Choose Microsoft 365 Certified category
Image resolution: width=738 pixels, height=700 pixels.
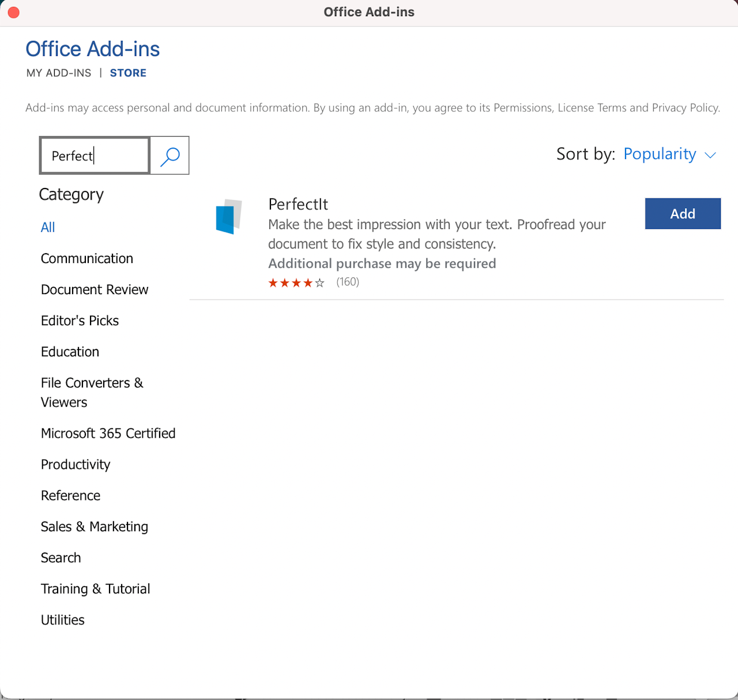pyautogui.click(x=108, y=434)
